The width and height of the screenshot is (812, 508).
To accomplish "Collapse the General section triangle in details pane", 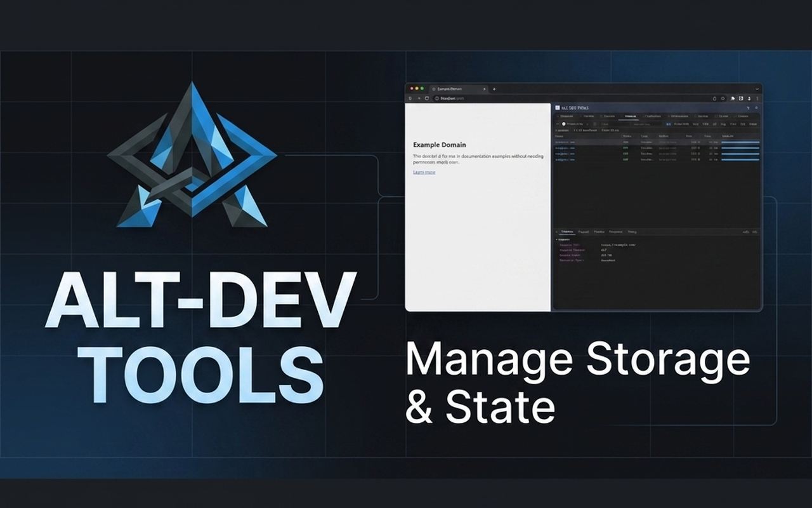I will pyautogui.click(x=556, y=239).
